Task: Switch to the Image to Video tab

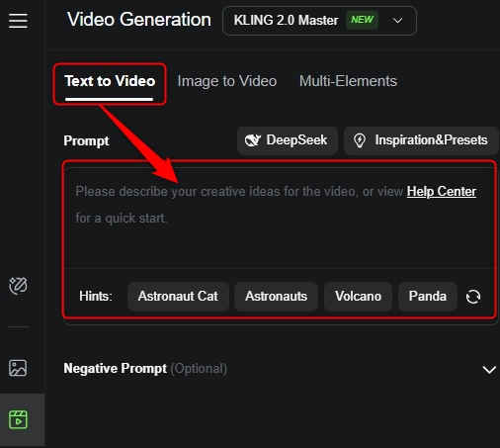Action: 227,81
